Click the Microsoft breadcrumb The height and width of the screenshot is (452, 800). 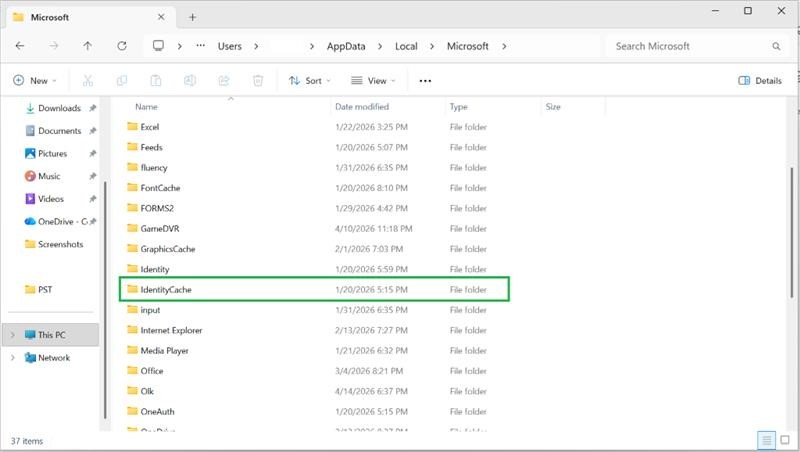(x=468, y=46)
